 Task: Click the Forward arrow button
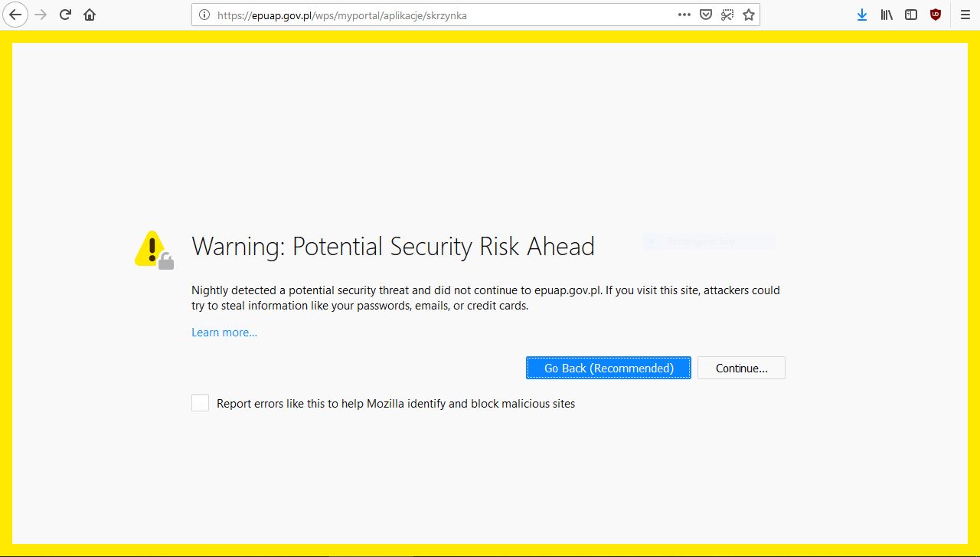(41, 15)
